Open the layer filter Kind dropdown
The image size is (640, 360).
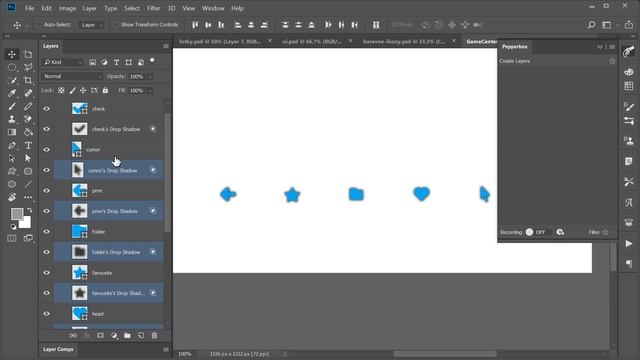click(x=63, y=62)
